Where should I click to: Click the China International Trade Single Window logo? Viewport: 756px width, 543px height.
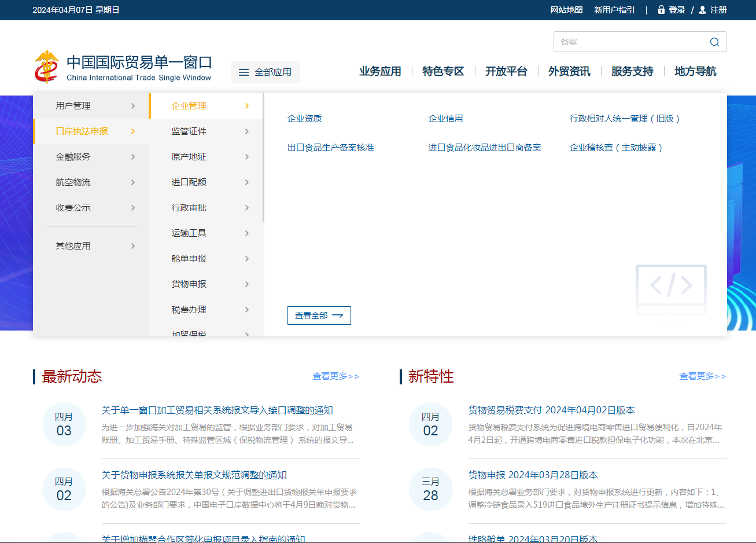point(46,67)
